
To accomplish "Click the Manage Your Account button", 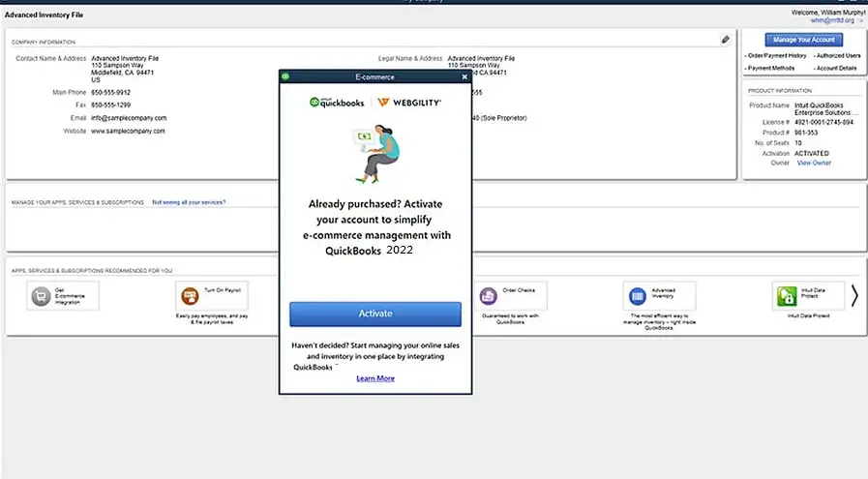I will coord(804,40).
